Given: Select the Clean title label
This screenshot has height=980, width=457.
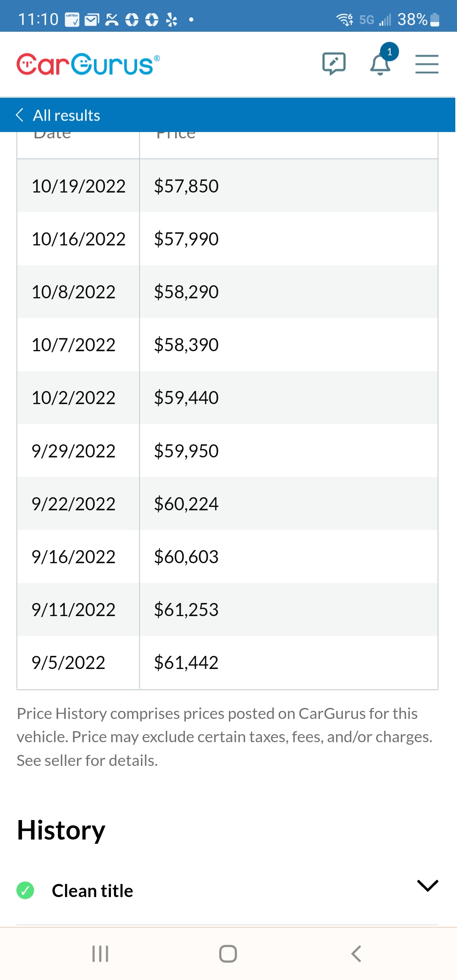Looking at the screenshot, I should [92, 891].
